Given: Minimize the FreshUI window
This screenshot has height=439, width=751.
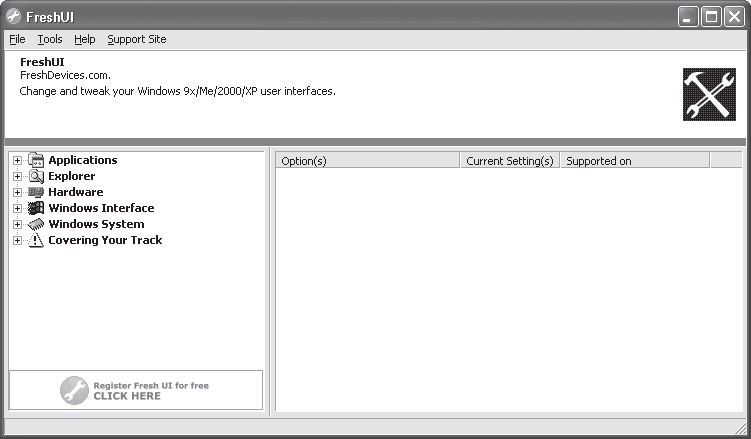Looking at the screenshot, I should (688, 17).
